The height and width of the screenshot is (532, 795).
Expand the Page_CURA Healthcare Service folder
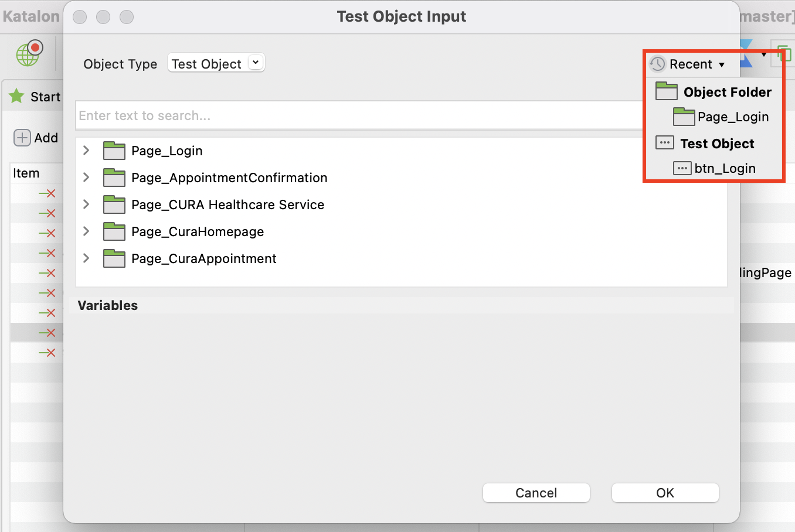coord(86,204)
